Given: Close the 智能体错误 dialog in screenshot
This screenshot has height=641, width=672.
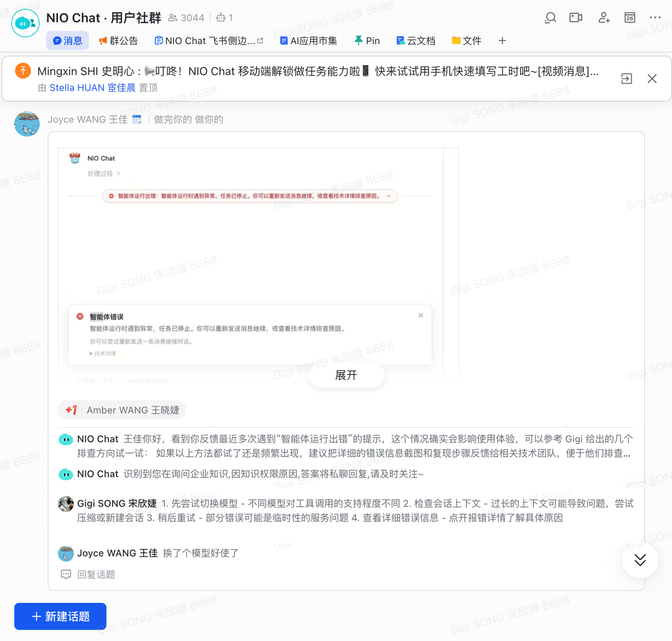Looking at the screenshot, I should (421, 315).
